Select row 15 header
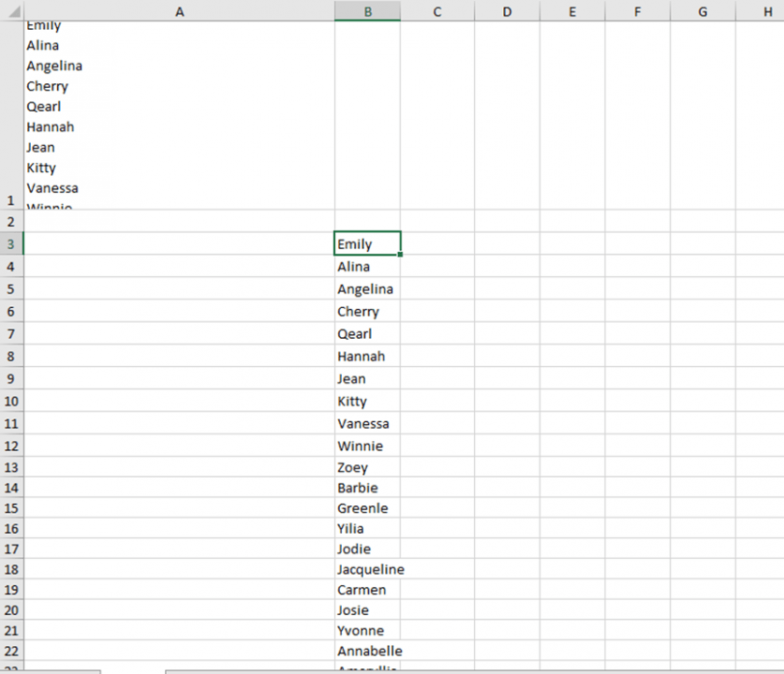 [10, 507]
